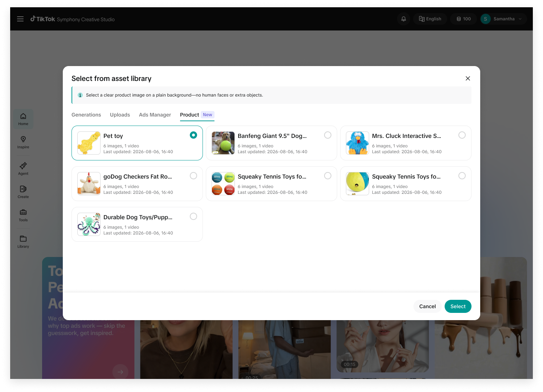
Task: Select the Pet toy radio button
Action: pyautogui.click(x=193, y=135)
